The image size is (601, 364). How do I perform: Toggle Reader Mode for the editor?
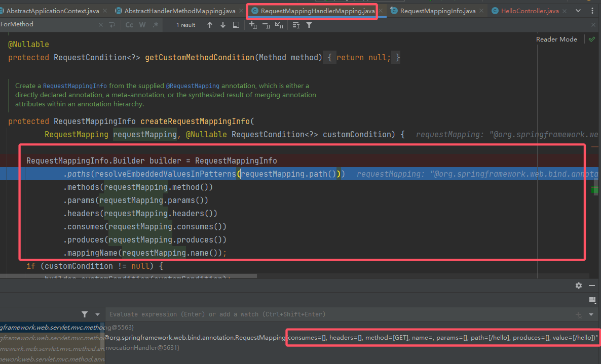(x=556, y=39)
